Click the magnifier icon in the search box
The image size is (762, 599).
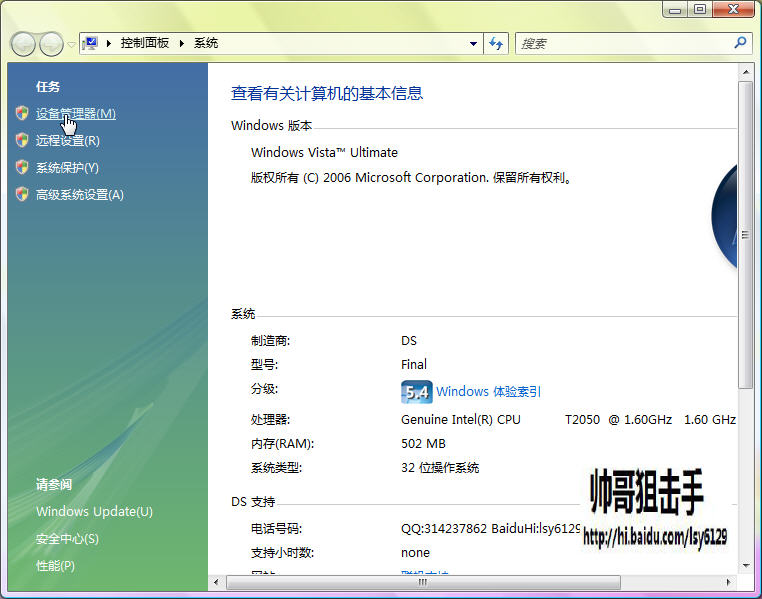(x=740, y=43)
